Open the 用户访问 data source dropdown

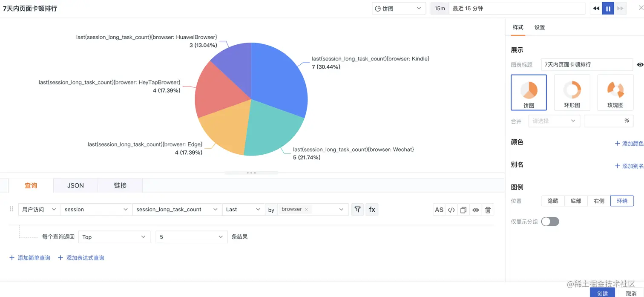point(39,209)
